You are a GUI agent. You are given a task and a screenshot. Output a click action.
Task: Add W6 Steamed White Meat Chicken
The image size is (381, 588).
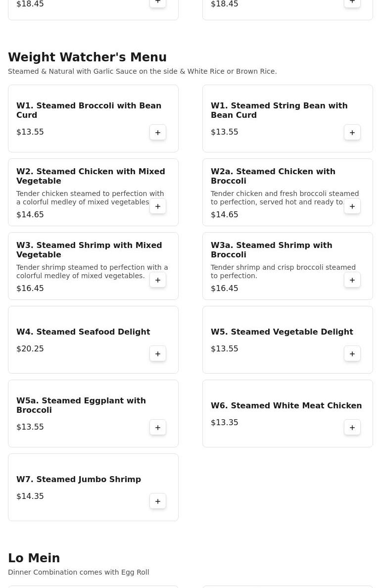coord(352,428)
